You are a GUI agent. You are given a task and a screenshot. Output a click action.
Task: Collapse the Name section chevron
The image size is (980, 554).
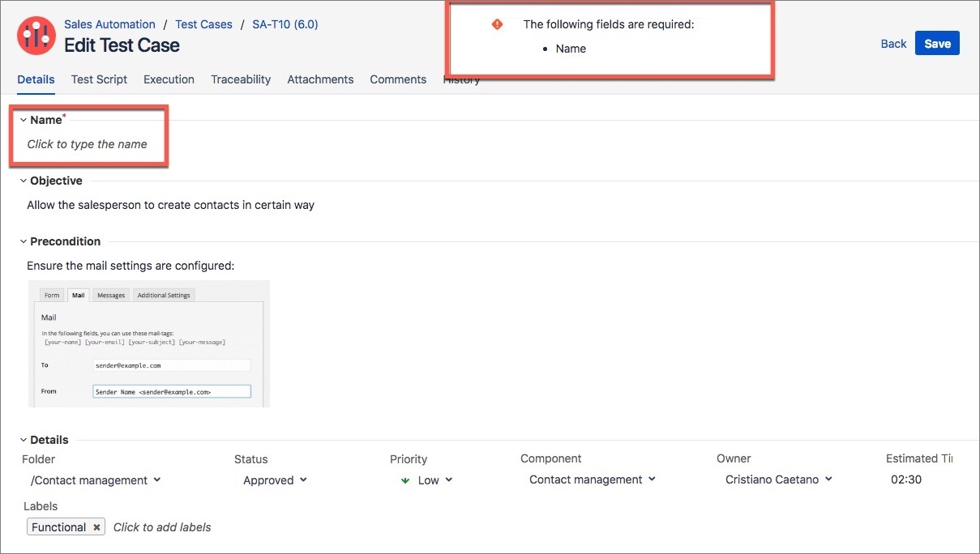[24, 120]
